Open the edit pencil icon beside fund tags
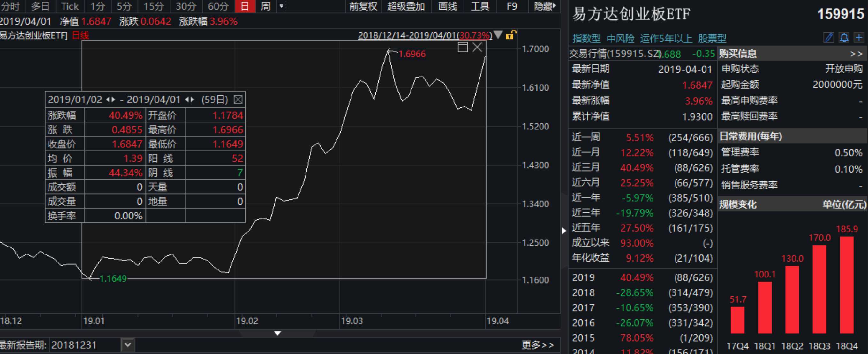The width and height of the screenshot is (868, 354). [x=829, y=38]
